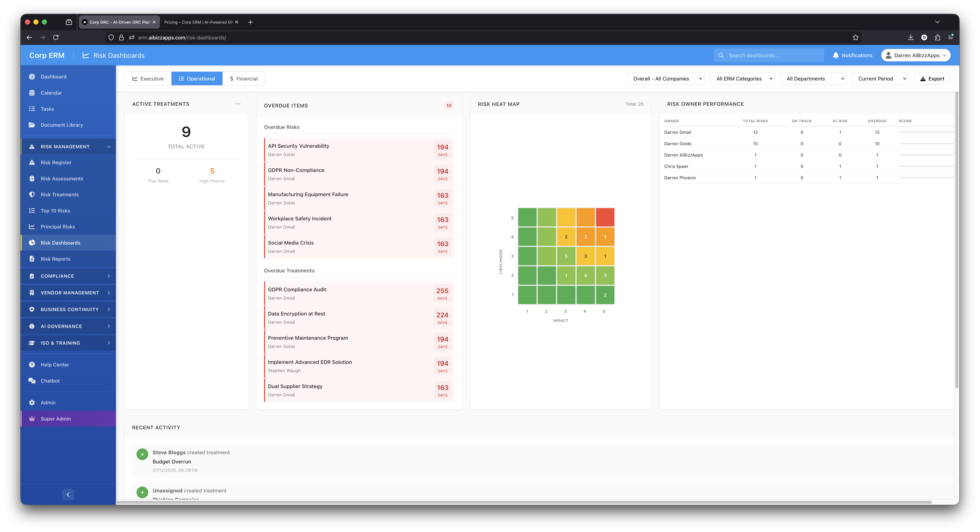Click into the Search dashboards field
Viewport: 980px width, 532px height.
coord(769,55)
